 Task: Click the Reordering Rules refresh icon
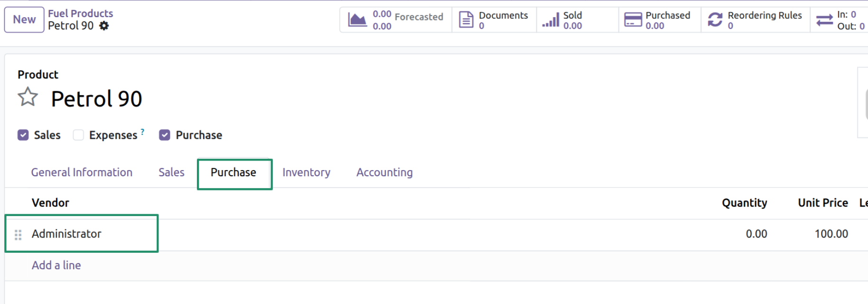715,20
